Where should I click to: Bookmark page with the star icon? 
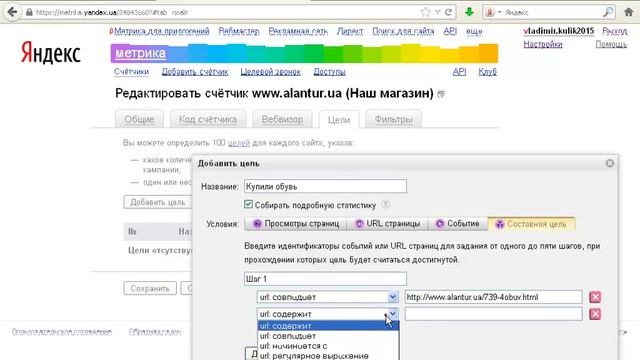pos(425,12)
